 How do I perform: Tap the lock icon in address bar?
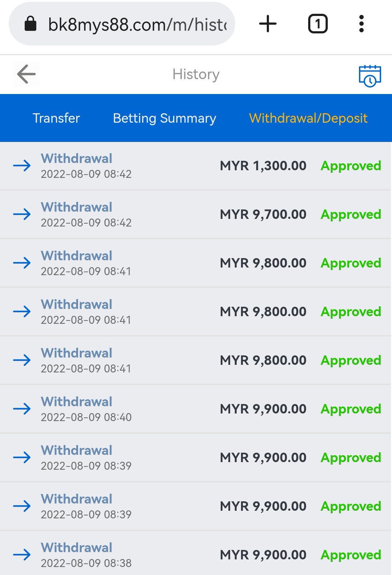30,24
